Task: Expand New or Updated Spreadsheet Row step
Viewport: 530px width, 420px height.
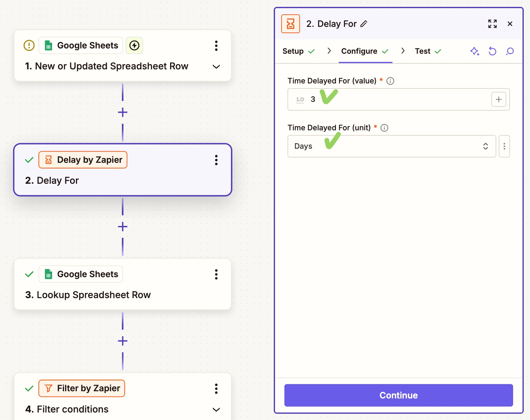Action: (216, 67)
